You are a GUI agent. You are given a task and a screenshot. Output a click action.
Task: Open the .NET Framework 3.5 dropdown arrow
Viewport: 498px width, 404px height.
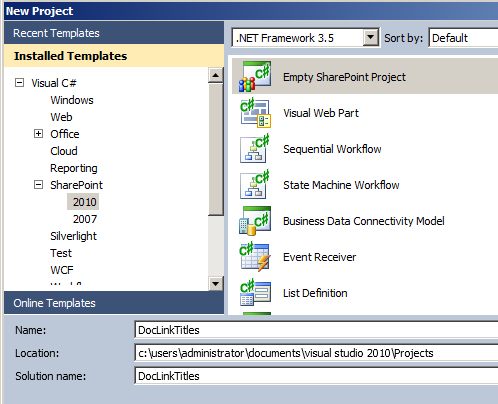[x=371, y=37]
